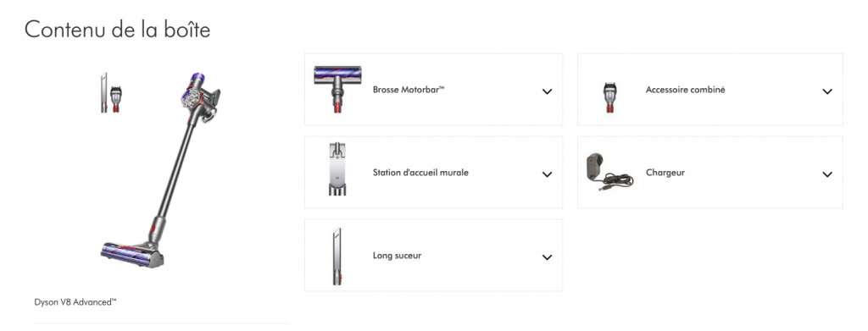Viewport: 868px width, 331px height.
Task: Select the Long suceur label text
Action: tap(397, 256)
